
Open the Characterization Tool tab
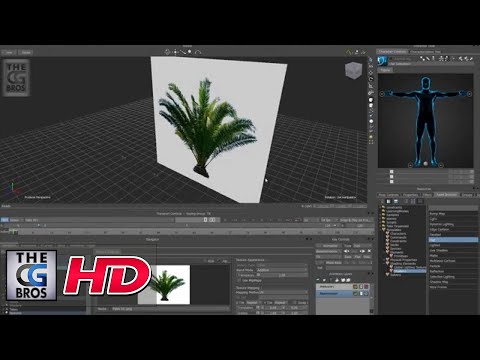(x=425, y=52)
